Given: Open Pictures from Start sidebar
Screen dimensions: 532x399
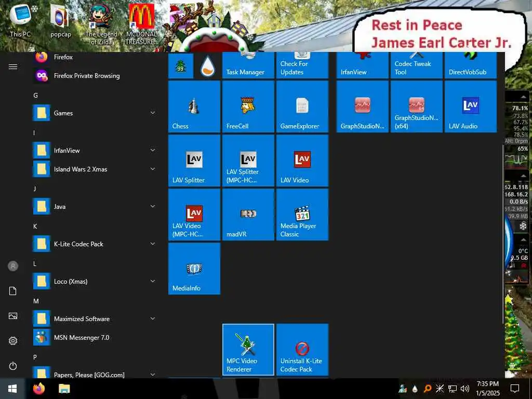Looking at the screenshot, I should coord(13,316).
